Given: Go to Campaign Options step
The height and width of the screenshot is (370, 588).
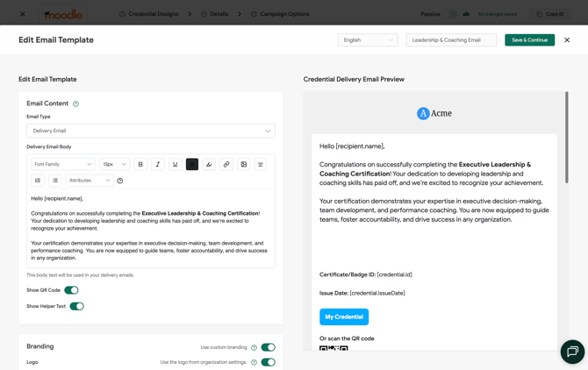Looking at the screenshot, I should click(280, 14).
